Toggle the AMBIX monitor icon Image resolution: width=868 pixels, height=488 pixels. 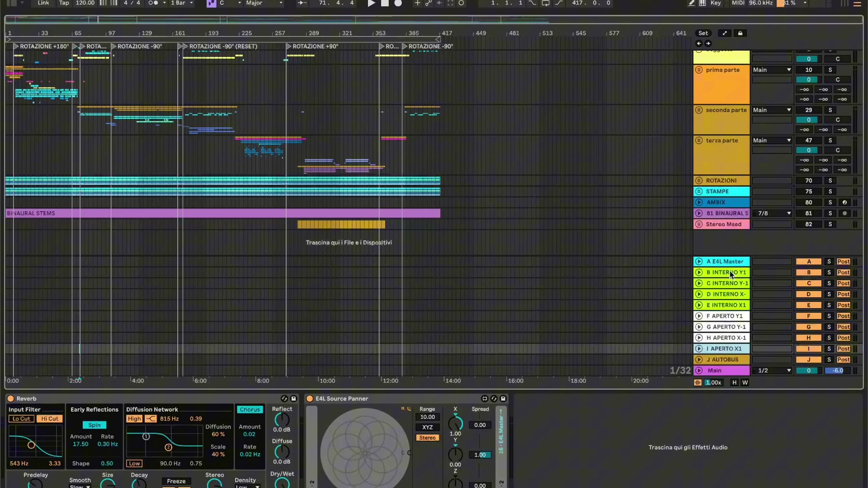coord(844,203)
